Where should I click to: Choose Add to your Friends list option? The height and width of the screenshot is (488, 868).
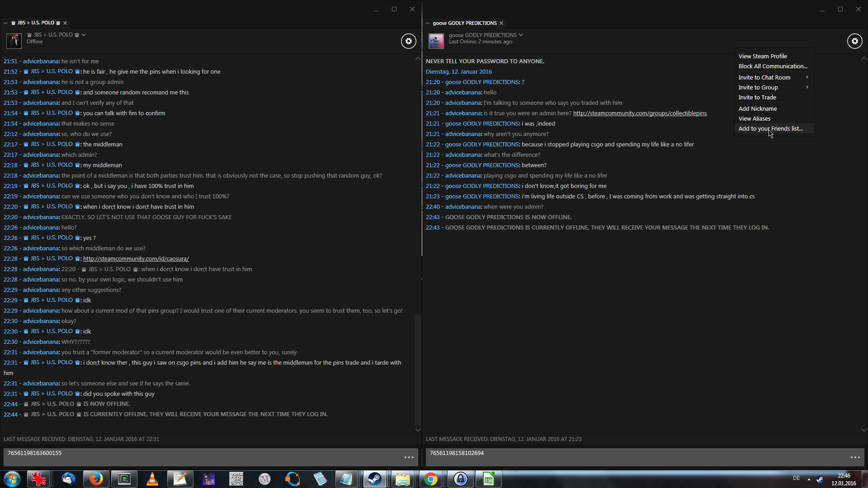[x=770, y=128]
